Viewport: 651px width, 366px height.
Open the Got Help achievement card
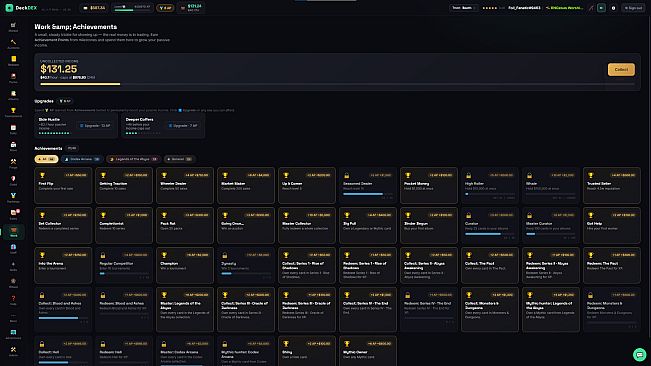coord(612,225)
